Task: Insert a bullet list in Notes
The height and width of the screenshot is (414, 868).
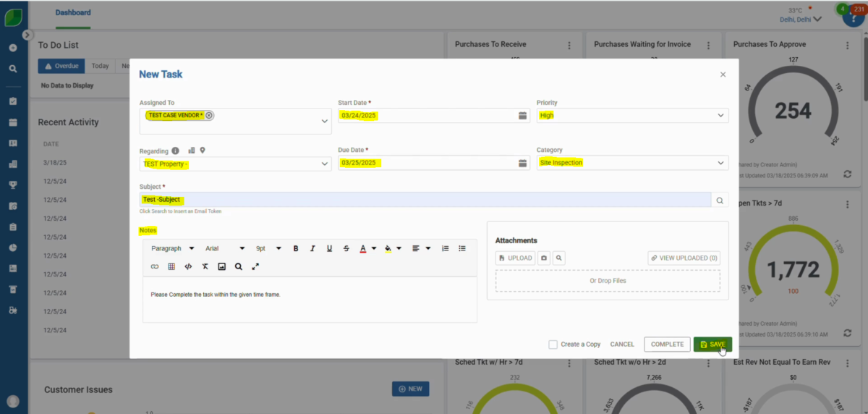Action: coord(462,248)
